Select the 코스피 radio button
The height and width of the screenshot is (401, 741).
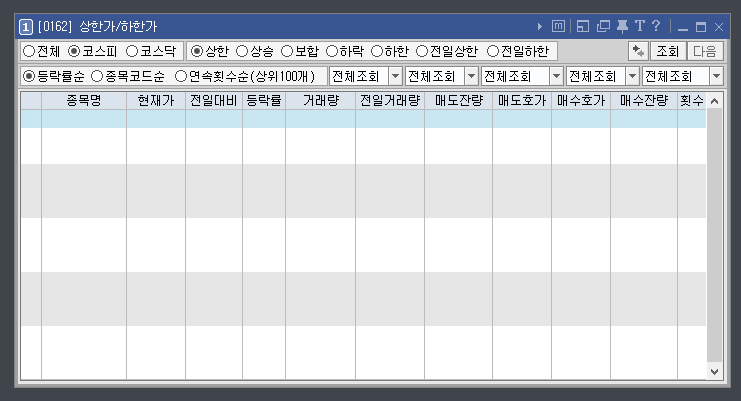(x=93, y=51)
